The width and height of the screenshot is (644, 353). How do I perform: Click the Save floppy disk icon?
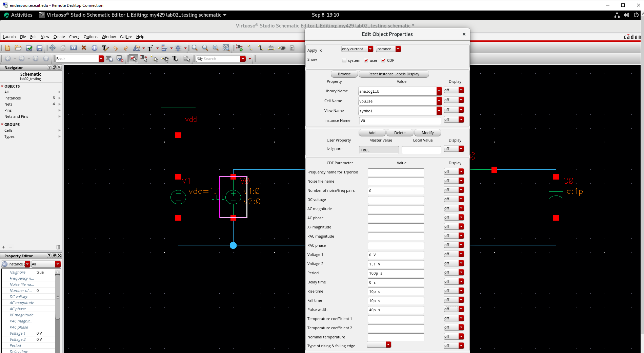click(39, 48)
